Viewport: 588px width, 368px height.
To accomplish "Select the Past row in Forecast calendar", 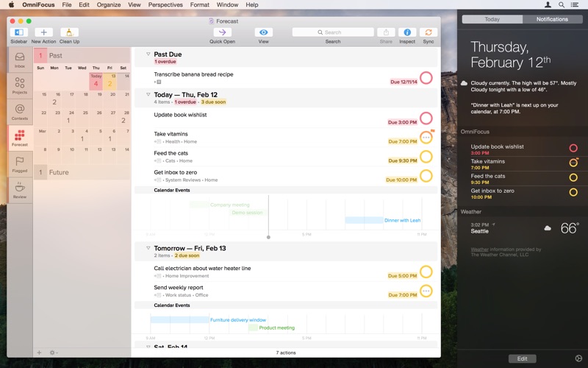I will pyautogui.click(x=82, y=56).
